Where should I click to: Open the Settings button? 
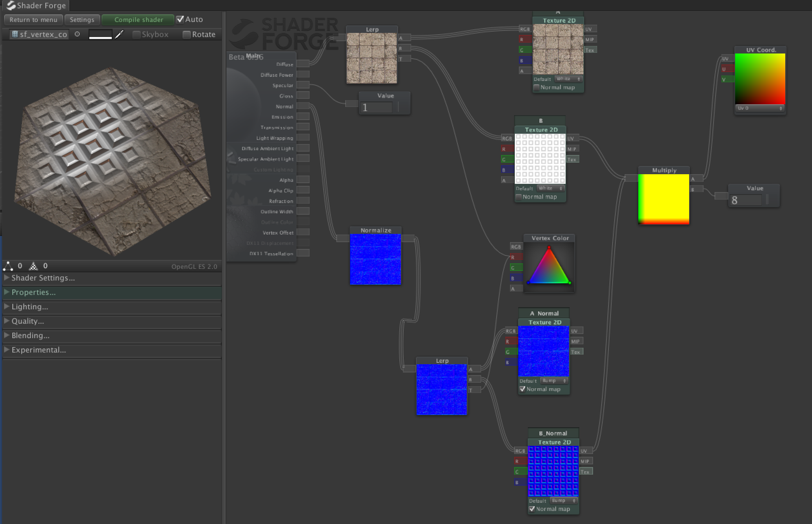(82, 20)
